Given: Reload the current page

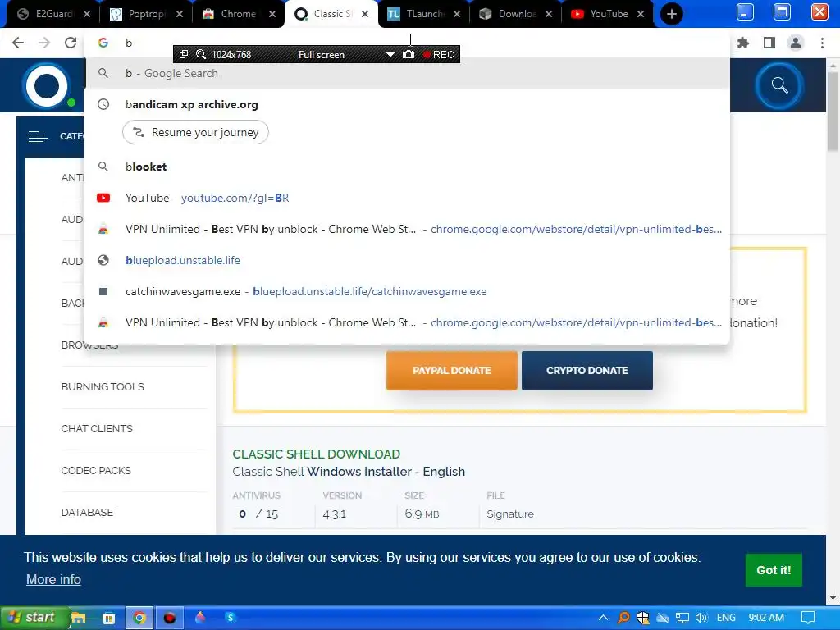Looking at the screenshot, I should (71, 43).
